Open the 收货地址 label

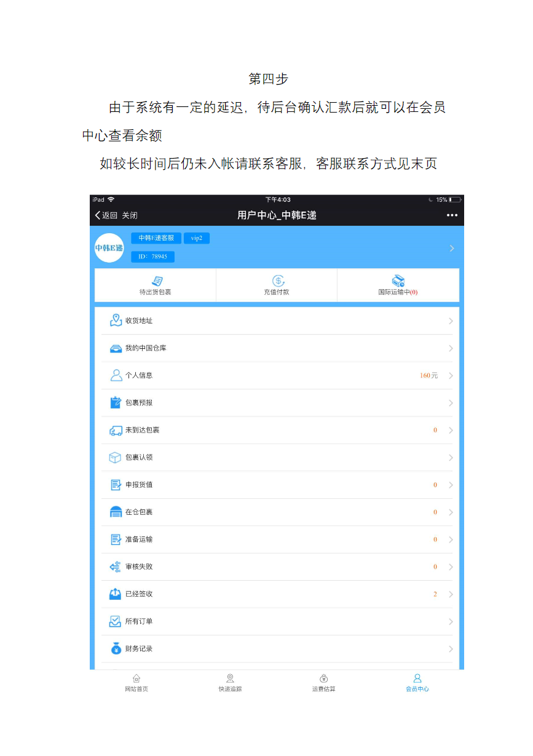pos(139,321)
